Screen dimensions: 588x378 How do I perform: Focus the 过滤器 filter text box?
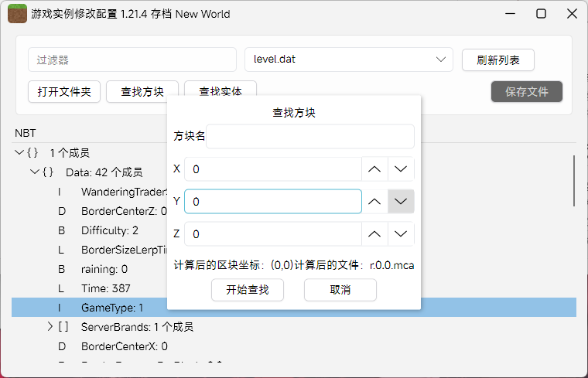click(132, 60)
